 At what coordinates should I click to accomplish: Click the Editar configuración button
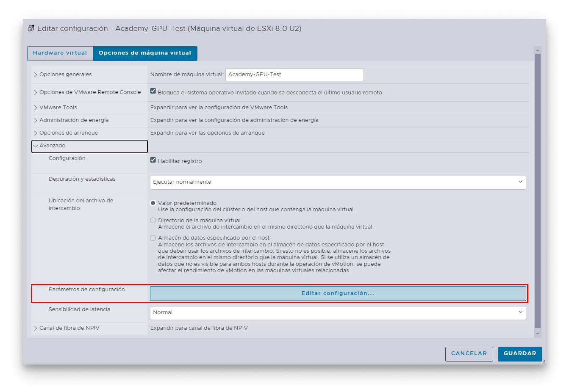[338, 293]
